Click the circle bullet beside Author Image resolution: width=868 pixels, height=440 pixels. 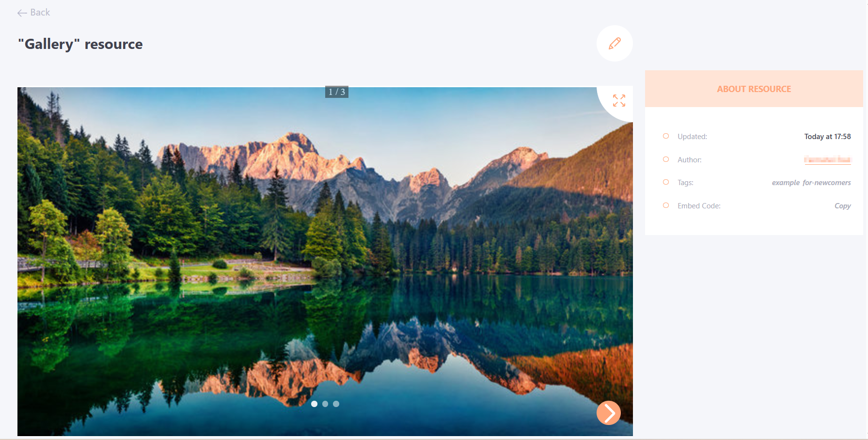(666, 159)
